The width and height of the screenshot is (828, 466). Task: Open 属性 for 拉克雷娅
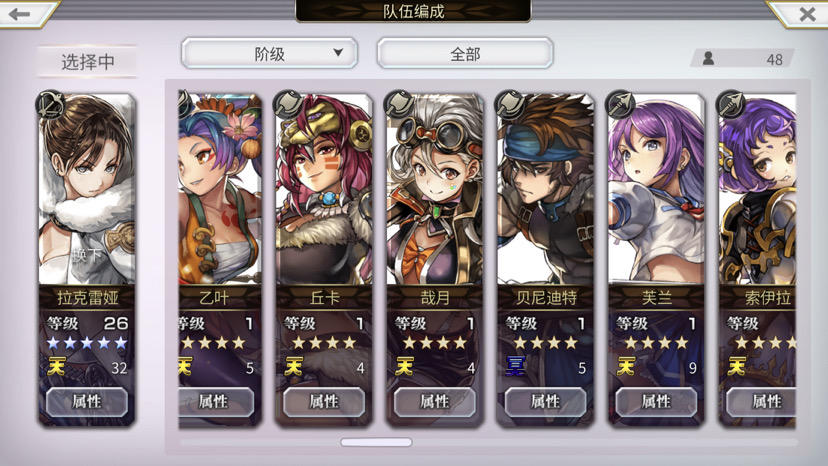click(87, 402)
